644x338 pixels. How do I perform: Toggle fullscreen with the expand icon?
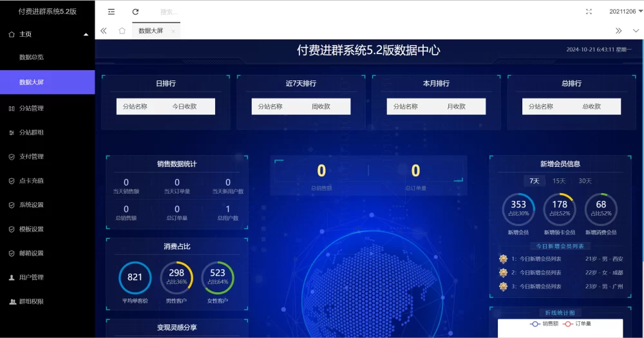[589, 12]
